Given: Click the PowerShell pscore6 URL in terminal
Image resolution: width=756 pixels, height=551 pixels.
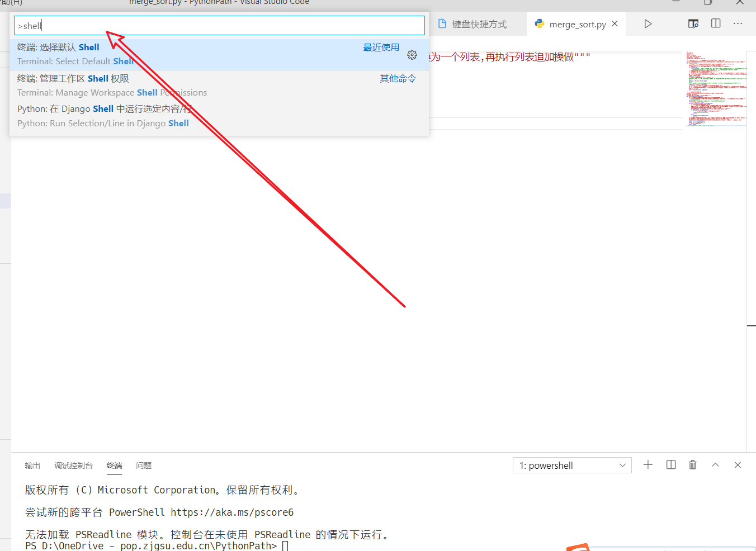Looking at the screenshot, I should [x=232, y=512].
